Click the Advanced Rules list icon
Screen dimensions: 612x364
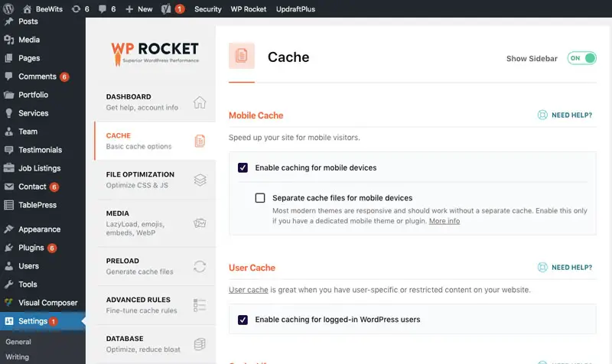pyautogui.click(x=200, y=305)
